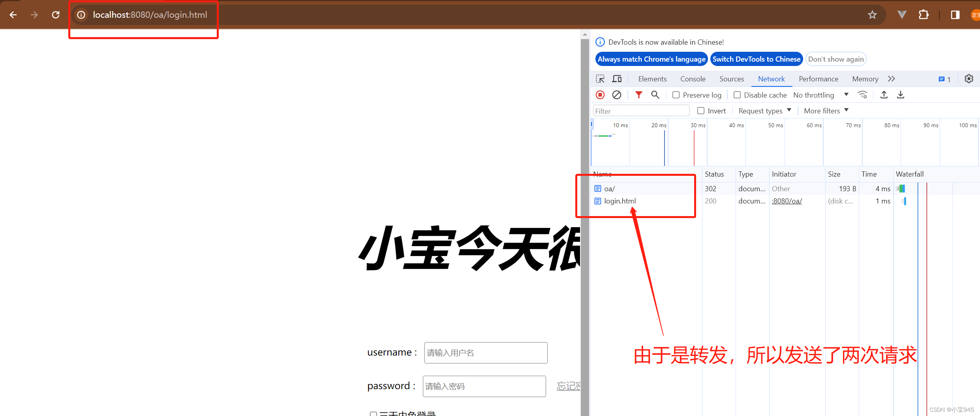Clear the network log

[x=617, y=95]
